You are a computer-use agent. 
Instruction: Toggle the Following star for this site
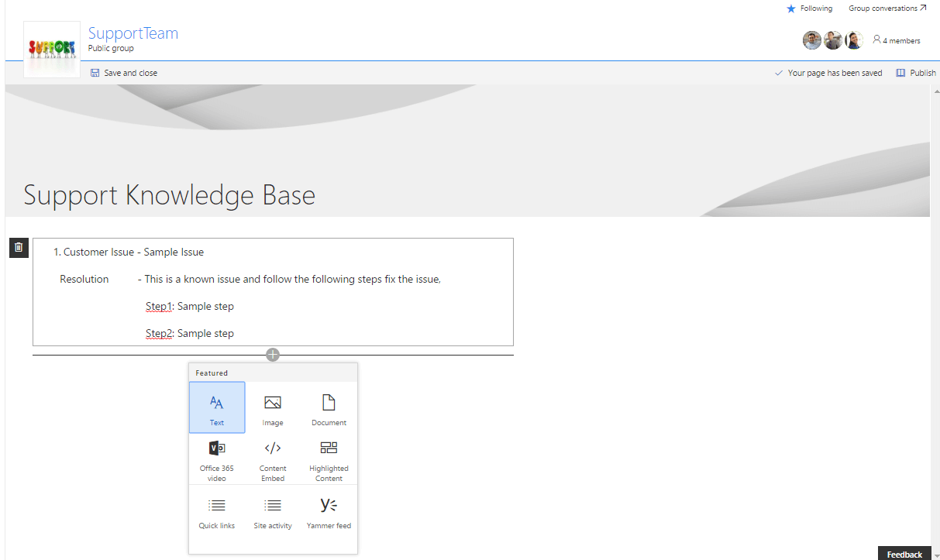pos(809,9)
